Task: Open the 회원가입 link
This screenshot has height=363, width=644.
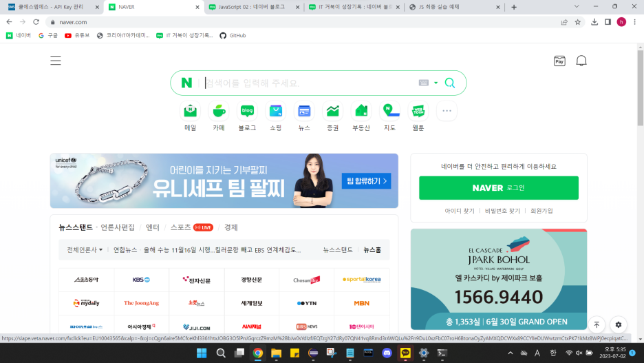Action: (541, 211)
